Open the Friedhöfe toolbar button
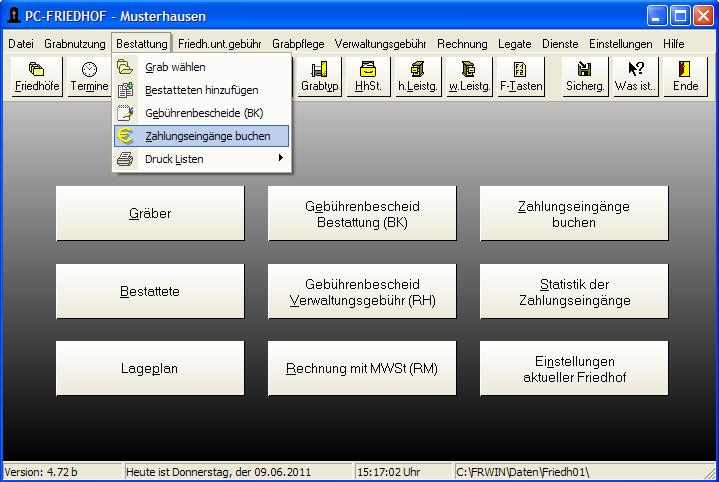The height and width of the screenshot is (482, 719). point(37,77)
